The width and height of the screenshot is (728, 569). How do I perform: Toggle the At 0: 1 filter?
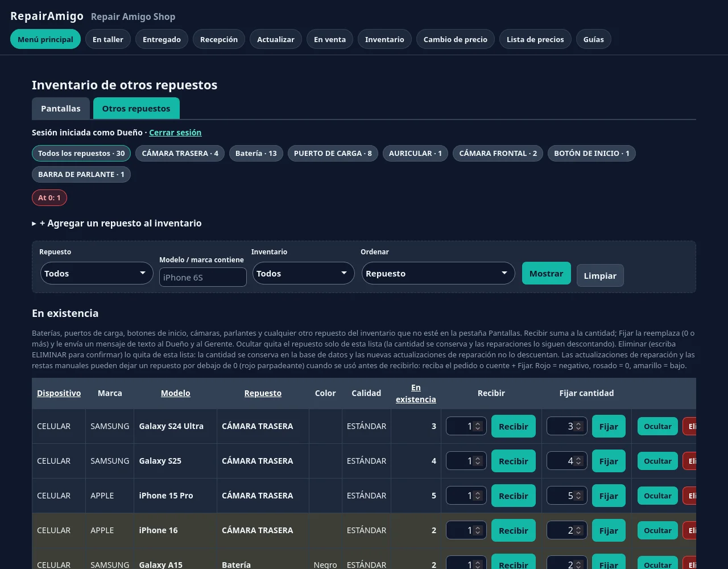tap(49, 197)
